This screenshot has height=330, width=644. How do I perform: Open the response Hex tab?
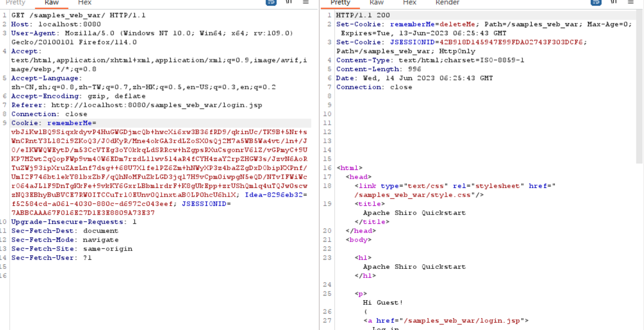410,3
